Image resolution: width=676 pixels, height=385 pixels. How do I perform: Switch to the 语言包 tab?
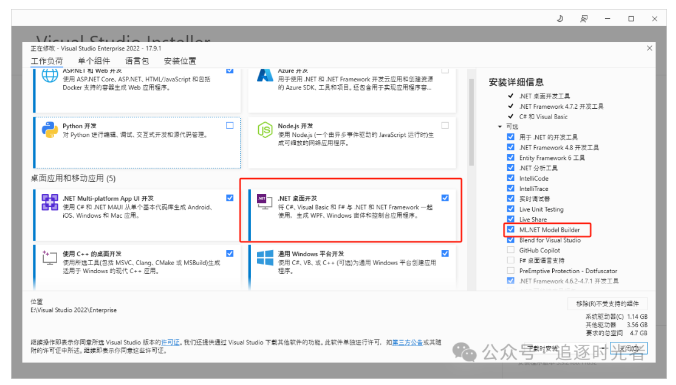click(137, 61)
